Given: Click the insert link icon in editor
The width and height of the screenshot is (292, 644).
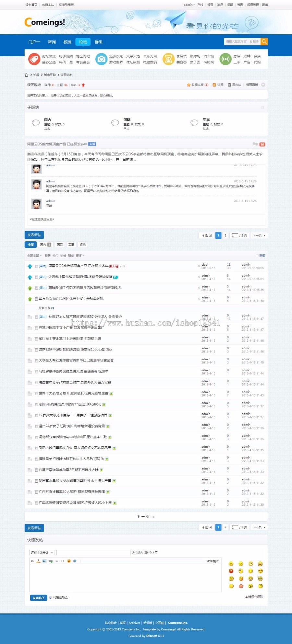Looking at the screenshot, I should [x=51, y=561].
